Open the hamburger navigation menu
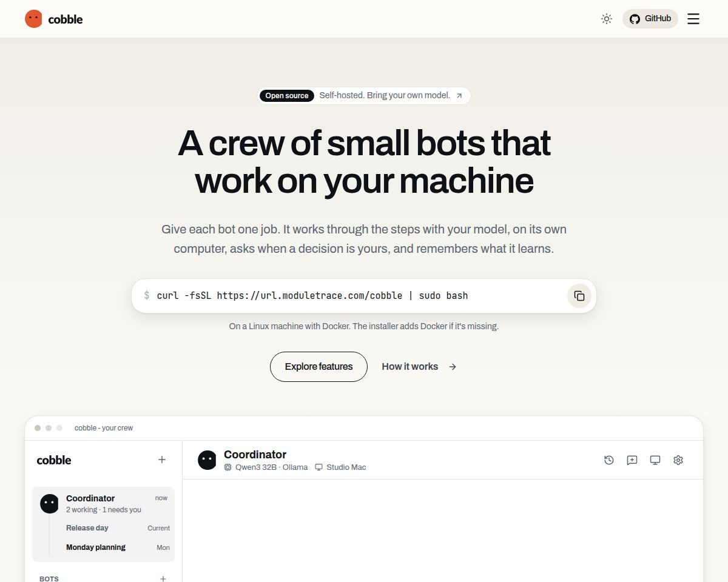728x582 pixels. 693,19
